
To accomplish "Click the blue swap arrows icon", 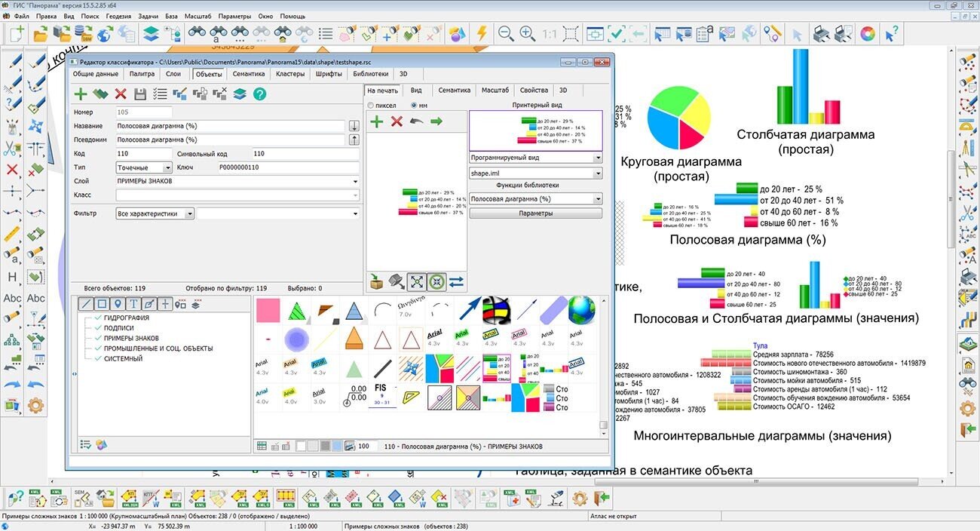I will pos(456,282).
